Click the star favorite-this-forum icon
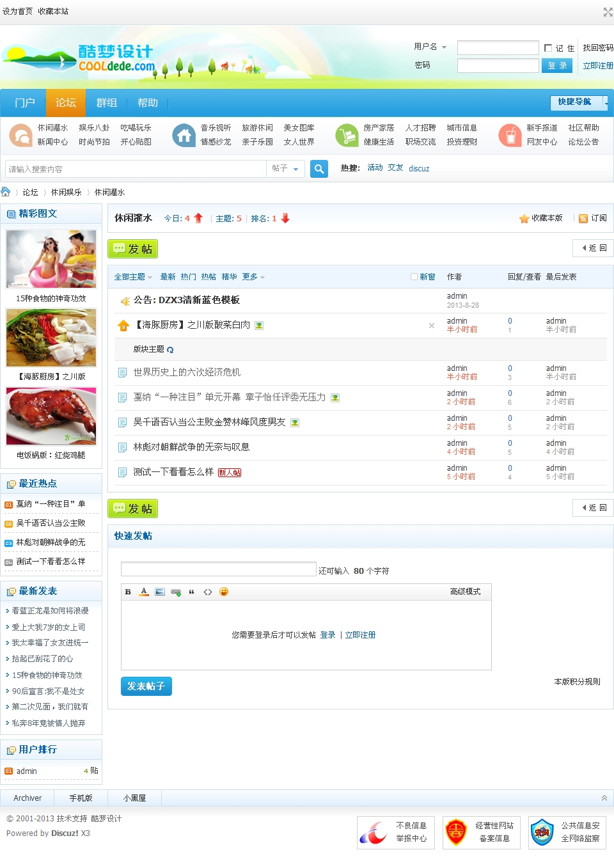 [x=524, y=219]
